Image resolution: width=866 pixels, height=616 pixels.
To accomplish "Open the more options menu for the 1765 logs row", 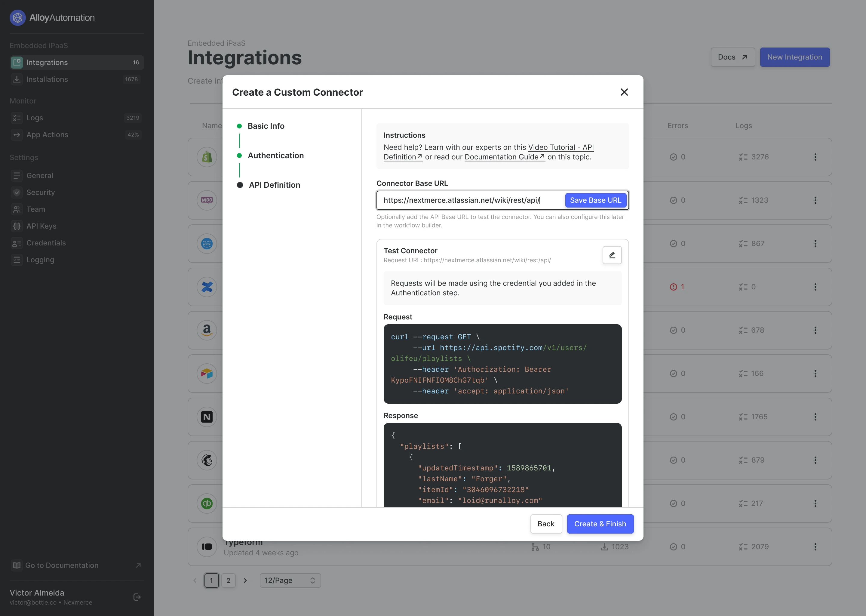I will coord(815,417).
